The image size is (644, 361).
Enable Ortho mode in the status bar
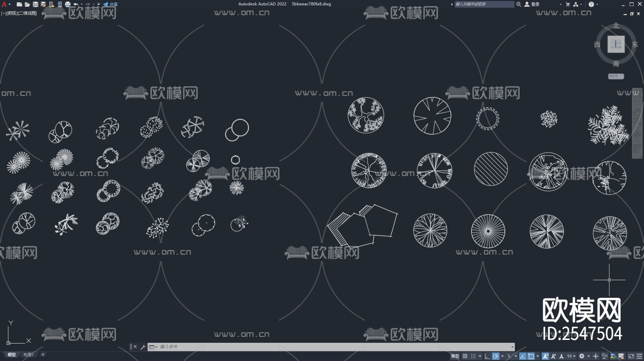487,356
